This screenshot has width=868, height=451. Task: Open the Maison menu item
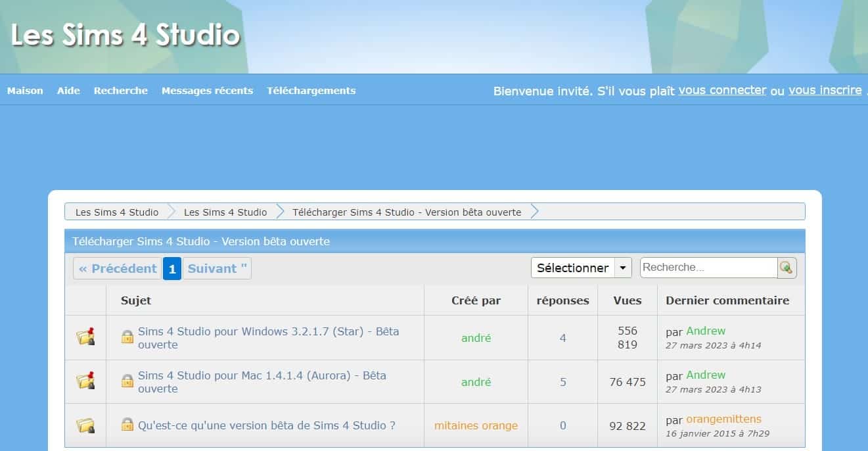pos(24,91)
